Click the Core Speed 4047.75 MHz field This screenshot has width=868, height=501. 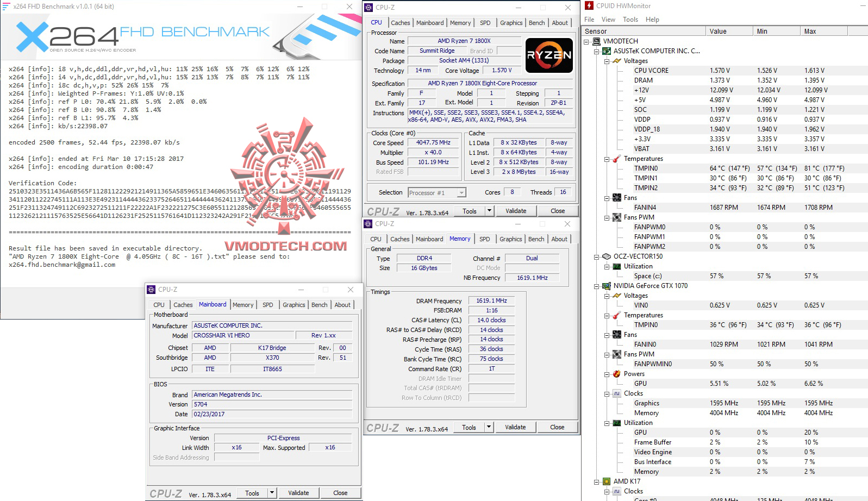click(433, 143)
